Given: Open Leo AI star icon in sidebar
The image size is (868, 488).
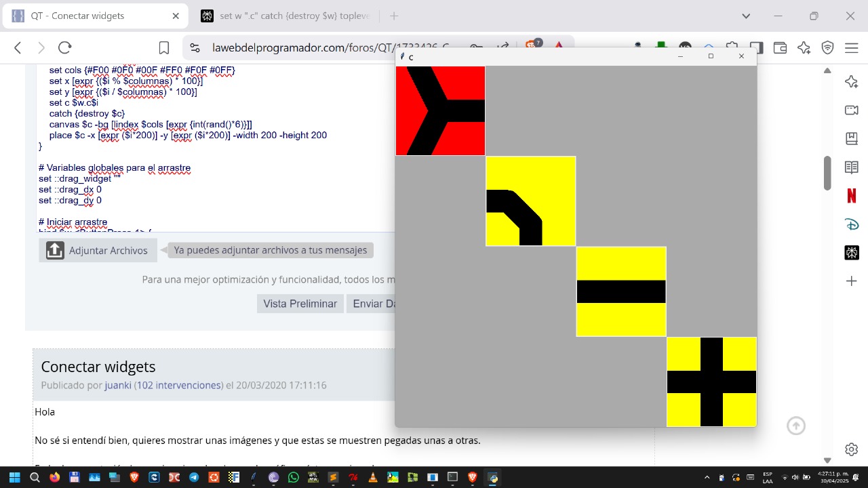Looking at the screenshot, I should tap(852, 81).
